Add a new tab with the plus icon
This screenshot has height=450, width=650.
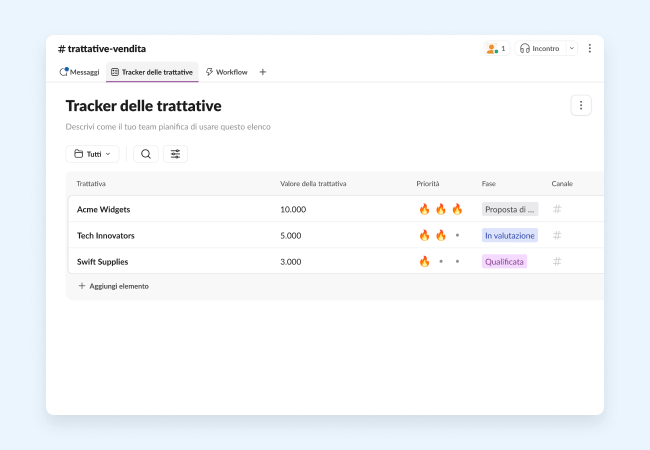coord(262,72)
